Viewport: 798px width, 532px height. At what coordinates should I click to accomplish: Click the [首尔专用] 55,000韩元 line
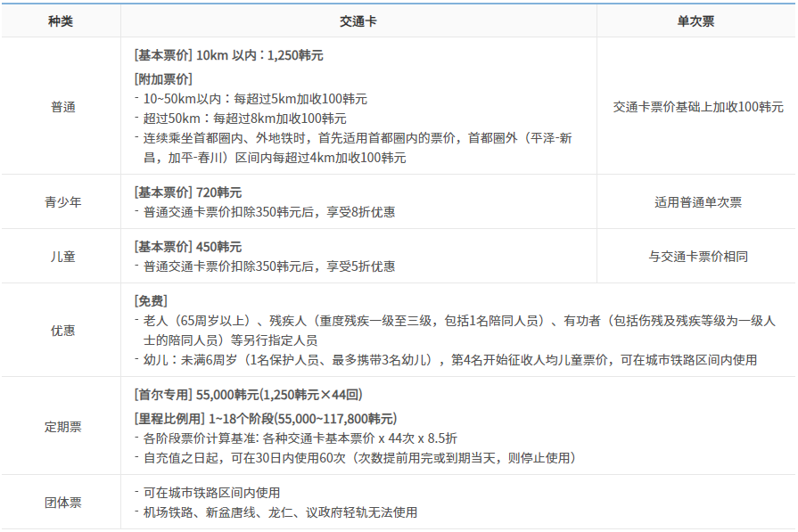[x=248, y=394]
